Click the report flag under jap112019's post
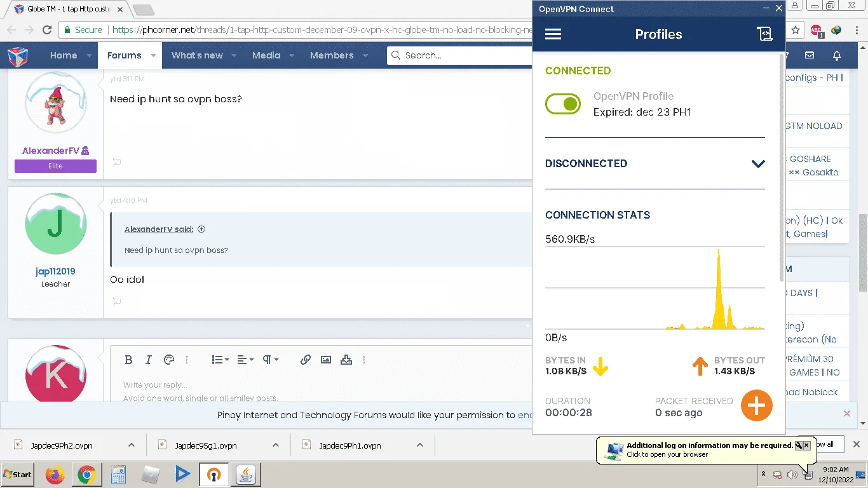The height and width of the screenshot is (488, 868). 117,301
